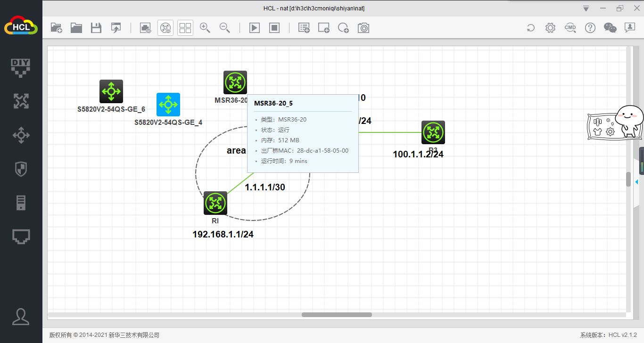Image resolution: width=644 pixels, height=343 pixels.
Task: Click the 1.1.1.1/30 address label
Action: click(x=265, y=187)
